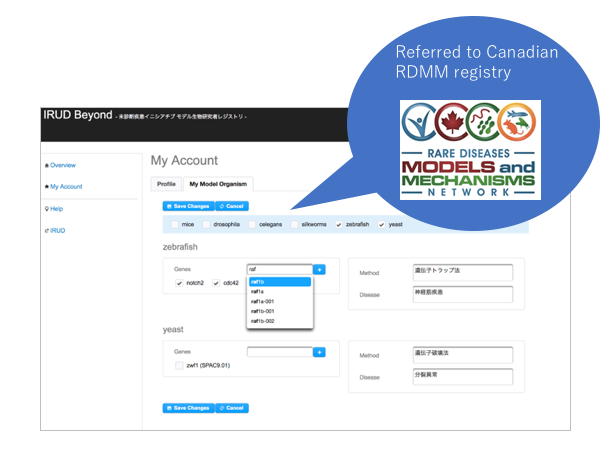Click the Help pin icon in sidebar

pos(47,209)
